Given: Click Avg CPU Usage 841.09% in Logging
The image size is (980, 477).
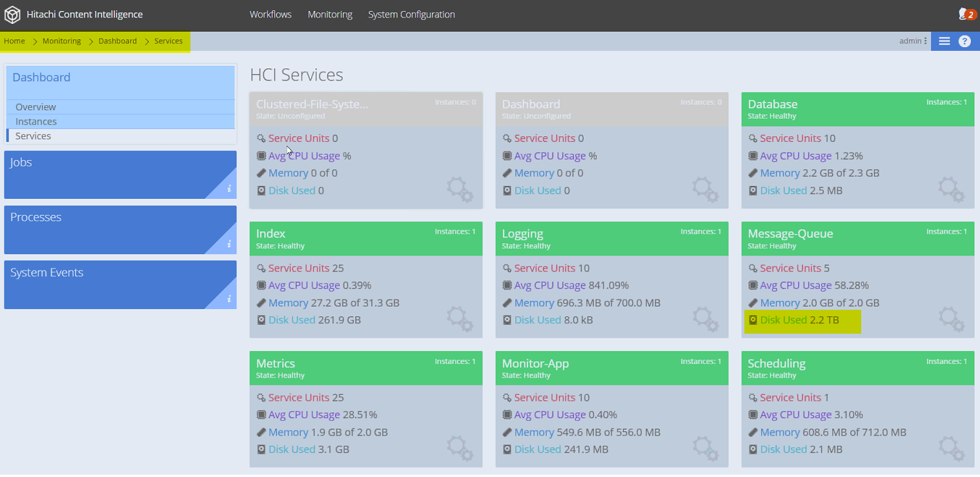Looking at the screenshot, I should [571, 285].
